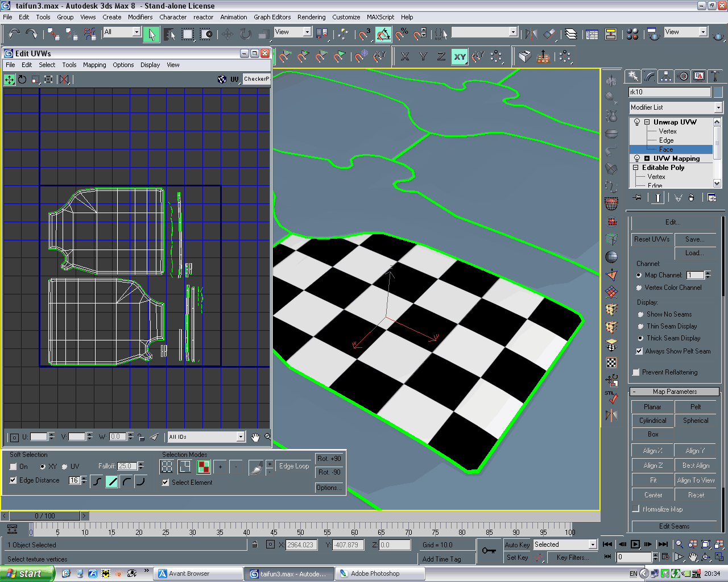Restrict to X axis constraint
The image size is (728, 582).
point(405,56)
